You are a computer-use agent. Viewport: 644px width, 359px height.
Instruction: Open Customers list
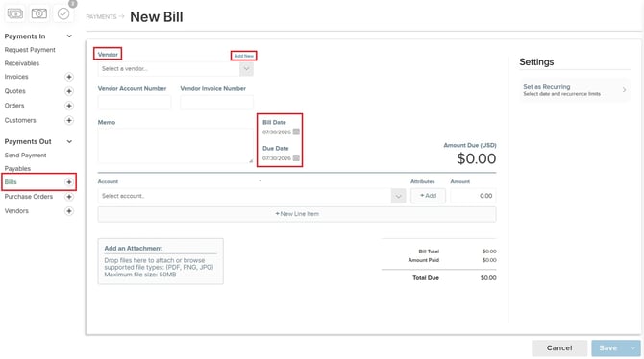[x=20, y=120]
